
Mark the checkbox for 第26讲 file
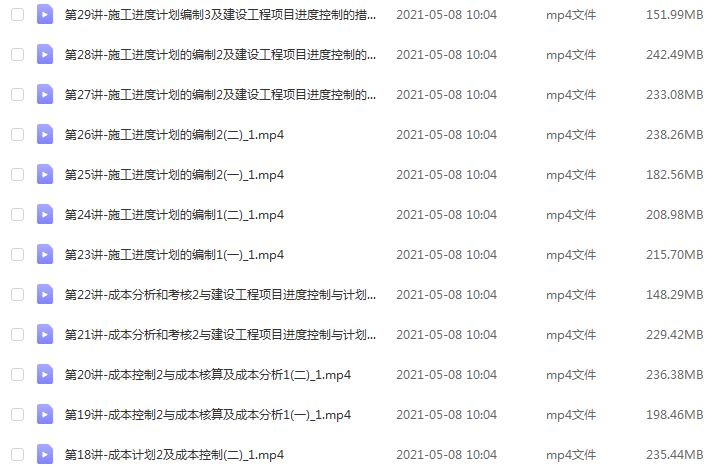tap(17, 135)
